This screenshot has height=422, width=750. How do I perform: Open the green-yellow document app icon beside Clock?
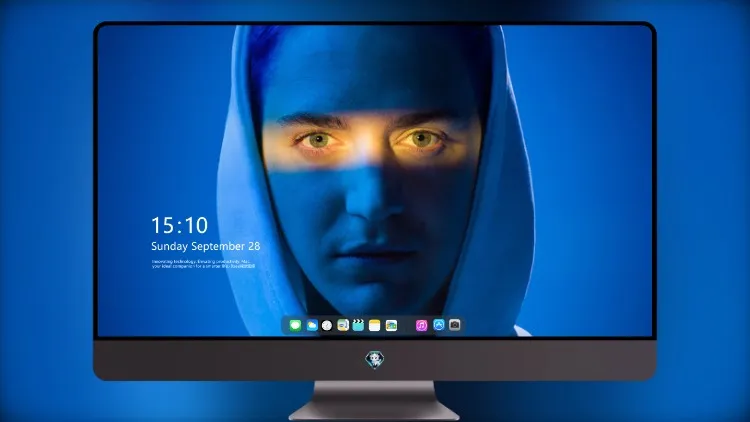(x=343, y=325)
